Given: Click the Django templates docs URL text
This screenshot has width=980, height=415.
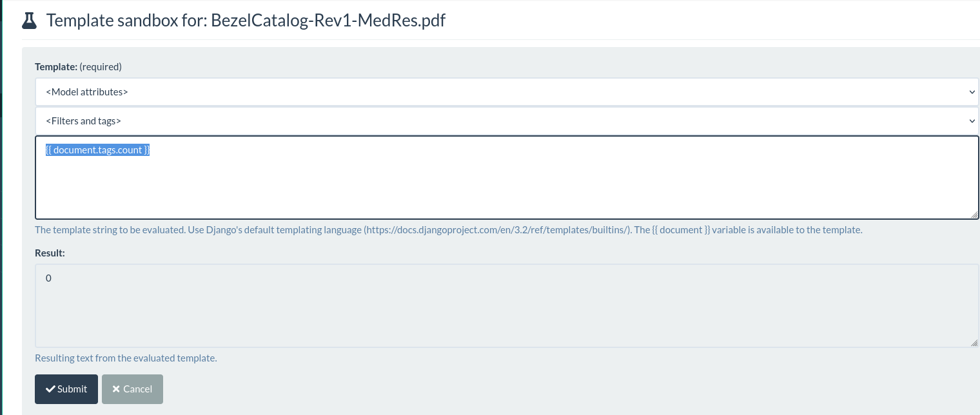Looking at the screenshot, I should [498, 230].
